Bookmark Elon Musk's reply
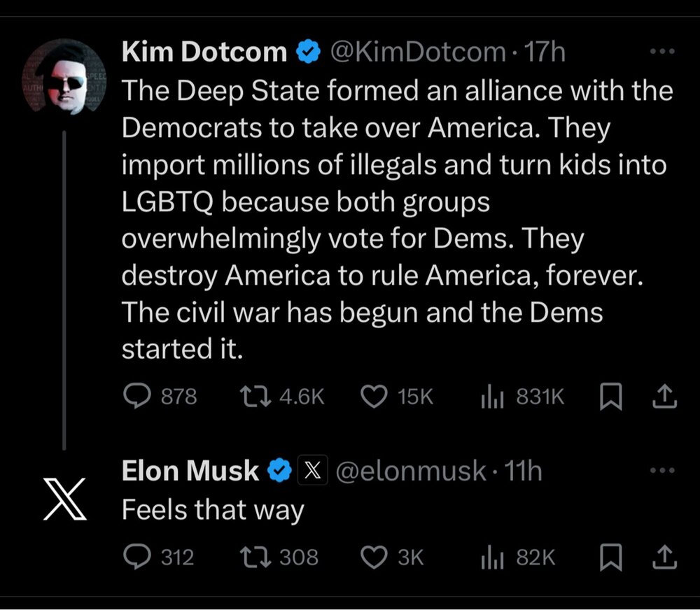700x610 pixels. tap(610, 558)
